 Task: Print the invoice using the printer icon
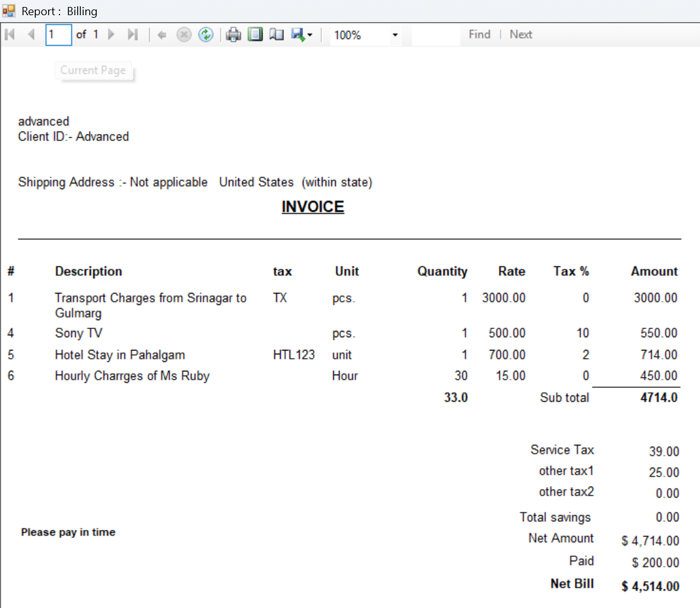(234, 35)
